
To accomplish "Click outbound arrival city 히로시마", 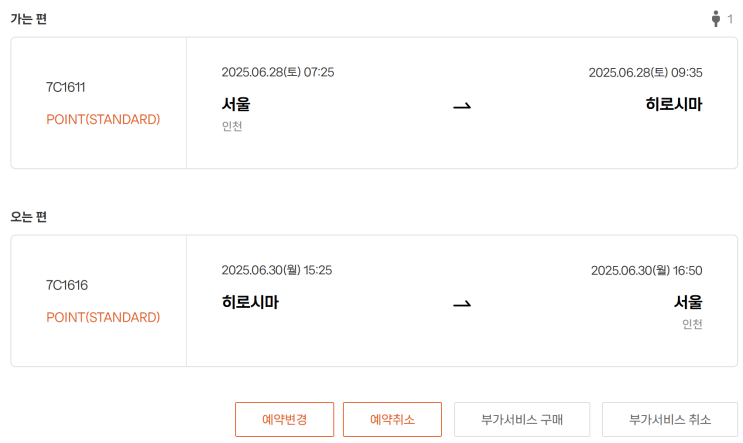I will pos(674,104).
